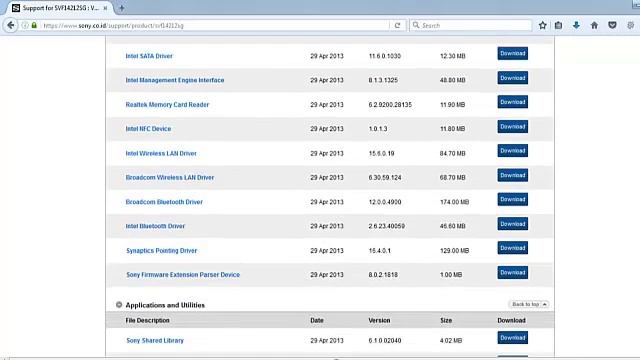640x360 pixels.
Task: Open Broadcom Bluetooth Driver link
Action: 164,202
